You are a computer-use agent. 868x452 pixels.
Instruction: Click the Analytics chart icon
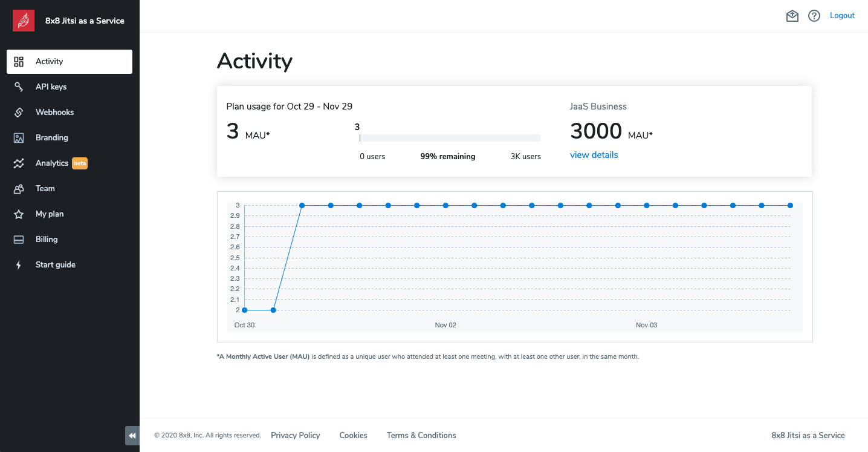click(19, 163)
